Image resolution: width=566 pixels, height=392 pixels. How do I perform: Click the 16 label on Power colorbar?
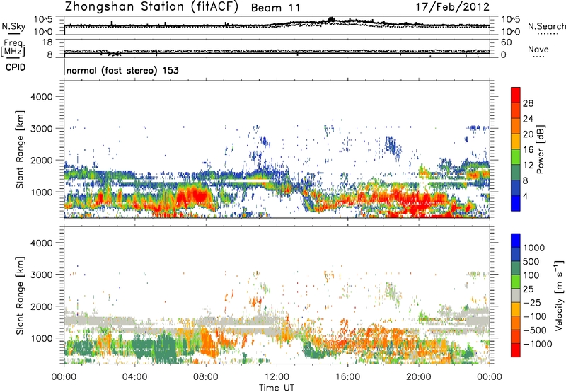(528, 150)
